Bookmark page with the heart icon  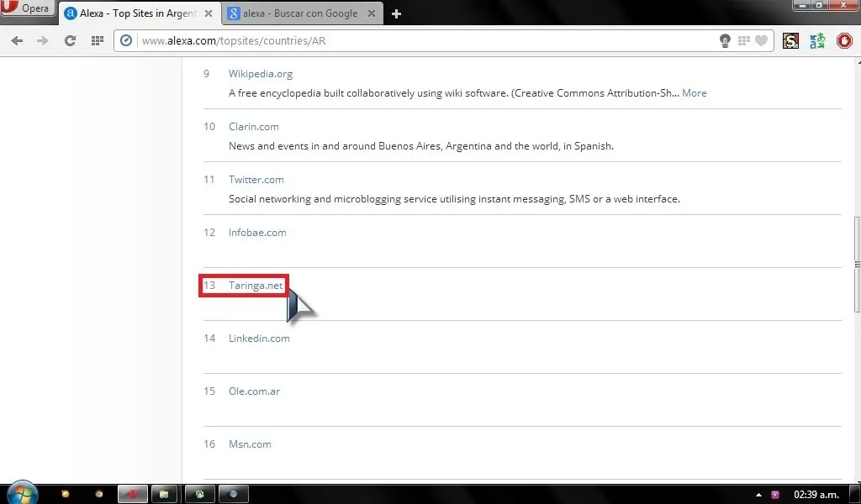761,40
